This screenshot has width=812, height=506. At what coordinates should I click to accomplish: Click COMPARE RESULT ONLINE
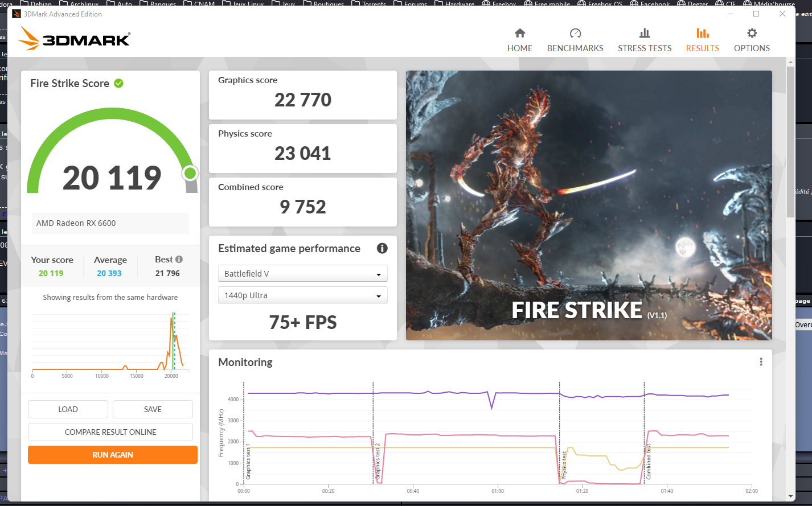(x=110, y=432)
